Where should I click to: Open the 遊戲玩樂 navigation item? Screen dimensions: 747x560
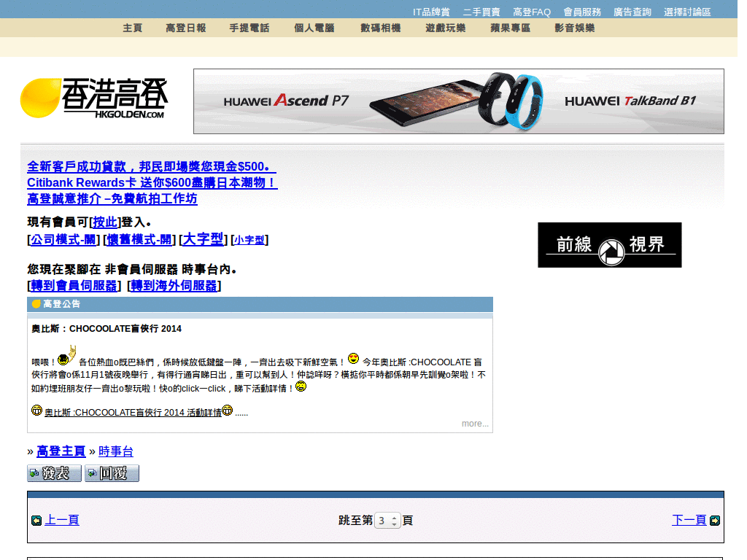click(x=446, y=28)
